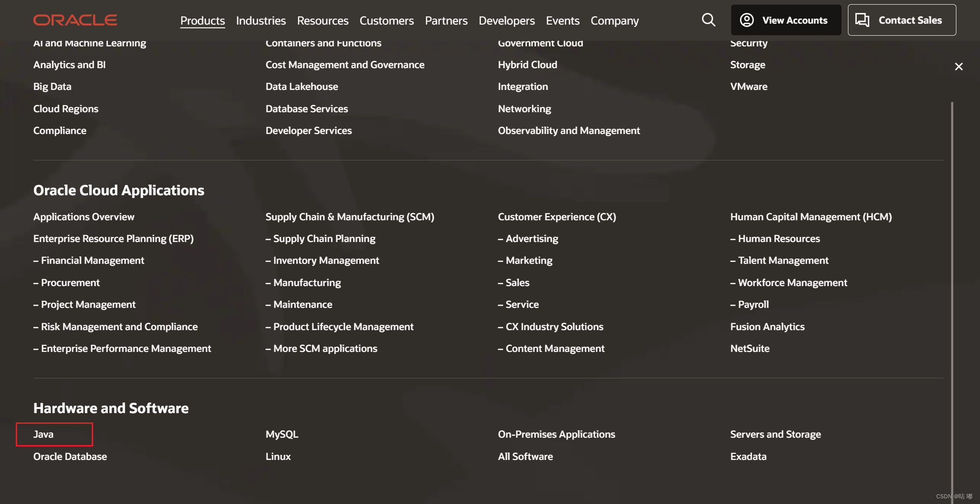The width and height of the screenshot is (980, 504).
Task: Click the All Software link
Action: [x=525, y=457]
